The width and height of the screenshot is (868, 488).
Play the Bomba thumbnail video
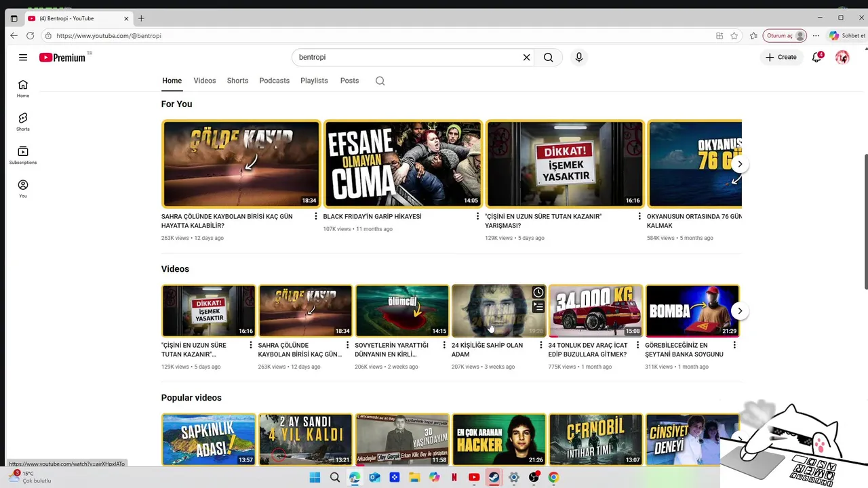tap(692, 311)
